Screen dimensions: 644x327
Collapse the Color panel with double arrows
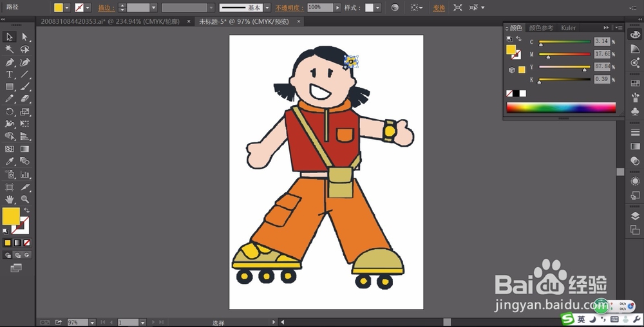(606, 28)
